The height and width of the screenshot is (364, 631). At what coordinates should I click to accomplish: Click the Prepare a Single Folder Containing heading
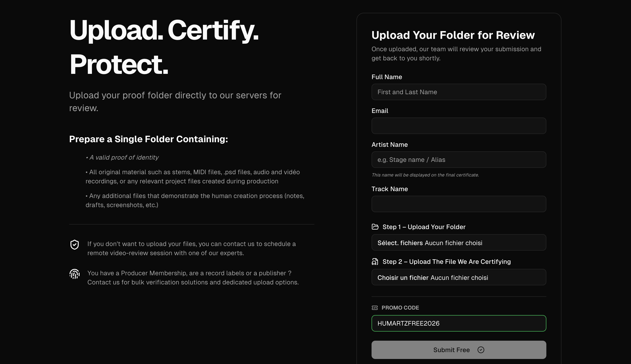click(148, 139)
